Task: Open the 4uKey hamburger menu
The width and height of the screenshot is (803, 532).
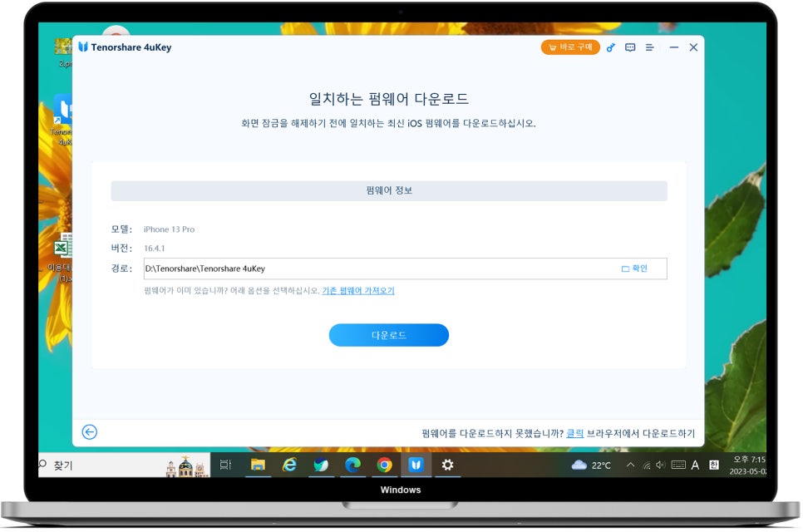Action: pyautogui.click(x=649, y=47)
